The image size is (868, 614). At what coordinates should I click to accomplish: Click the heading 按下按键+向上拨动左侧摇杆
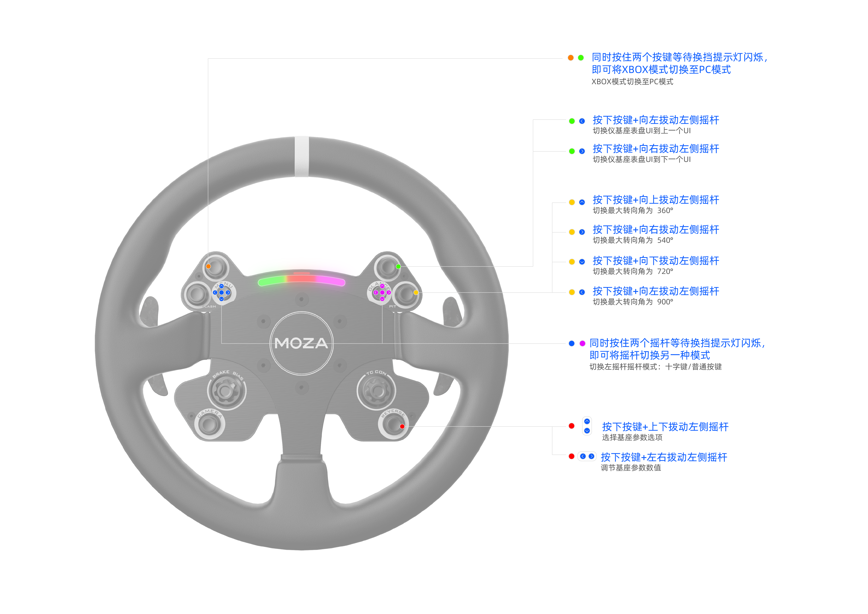coord(656,200)
